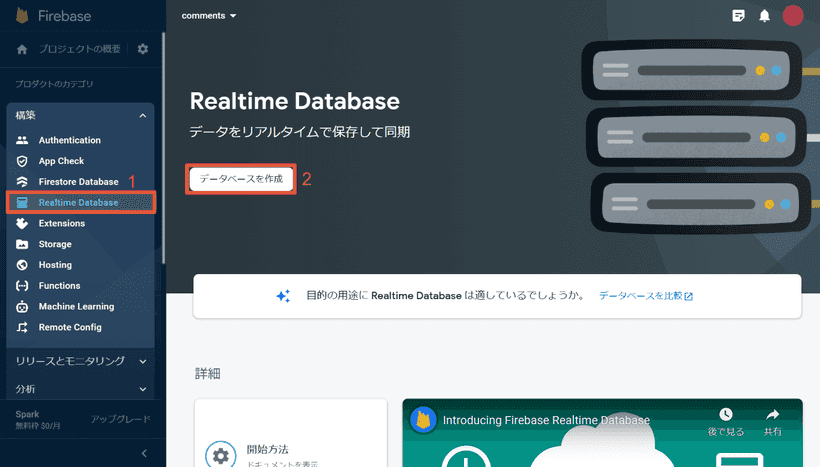
Task: Click the Firebase wordmark text
Action: point(64,16)
